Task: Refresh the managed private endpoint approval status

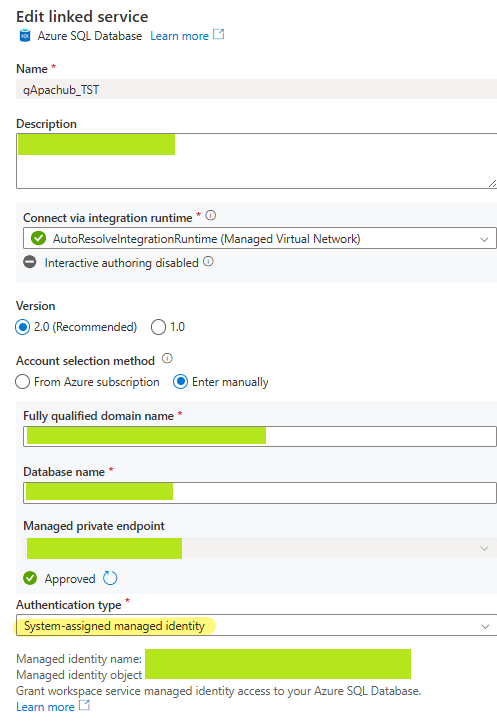Action: tap(110, 578)
